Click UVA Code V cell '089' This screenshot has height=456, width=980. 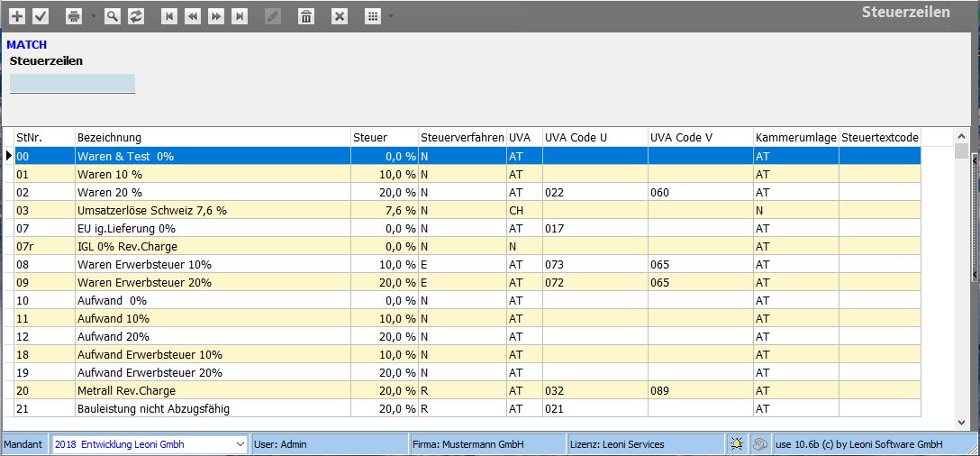pos(701,391)
